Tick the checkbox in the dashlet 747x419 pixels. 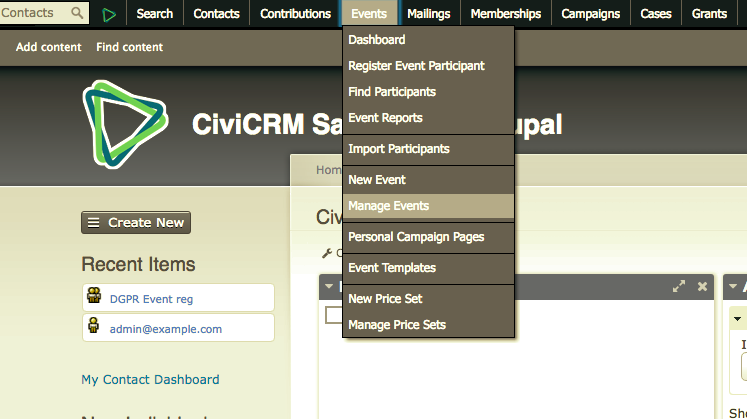click(x=333, y=315)
